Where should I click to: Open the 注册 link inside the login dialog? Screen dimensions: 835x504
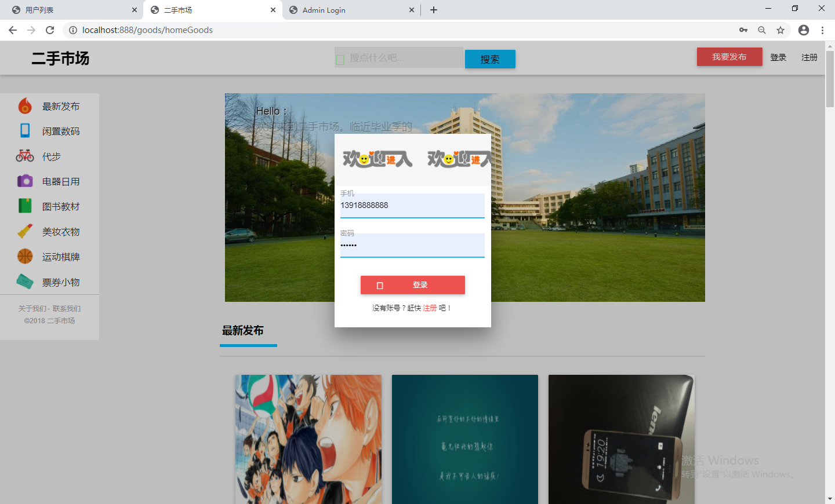pos(430,308)
